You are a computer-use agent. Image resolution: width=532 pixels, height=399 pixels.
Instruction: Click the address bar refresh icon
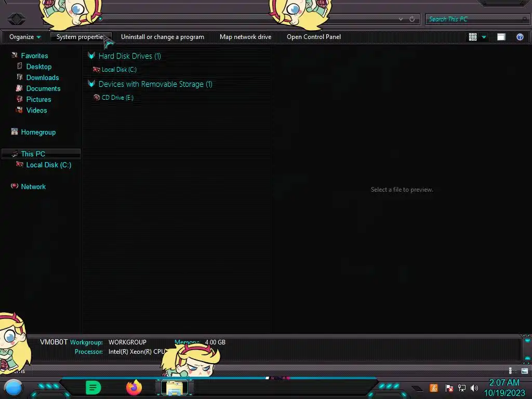(412, 19)
